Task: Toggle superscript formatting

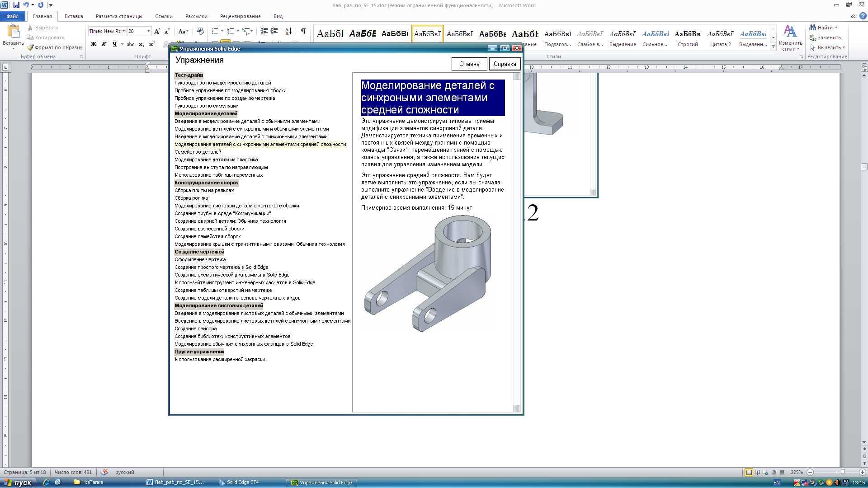Action: click(151, 44)
